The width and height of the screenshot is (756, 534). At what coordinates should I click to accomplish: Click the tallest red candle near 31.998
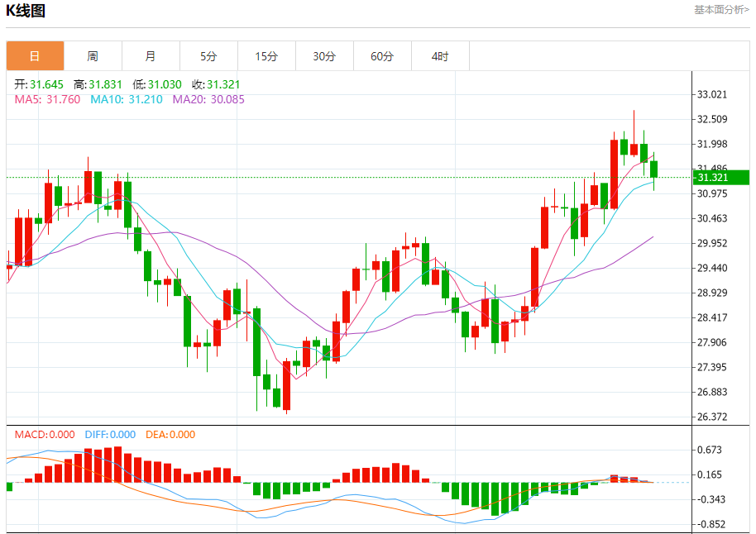614,174
